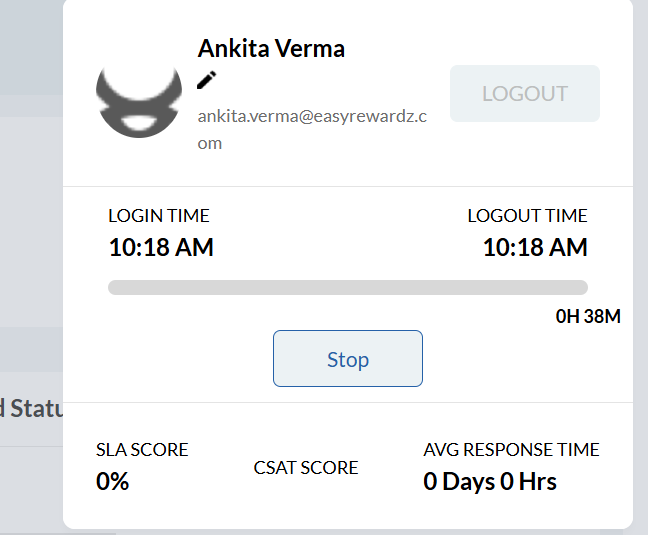Click the AVG RESPONSE TIME label

pos(511,450)
